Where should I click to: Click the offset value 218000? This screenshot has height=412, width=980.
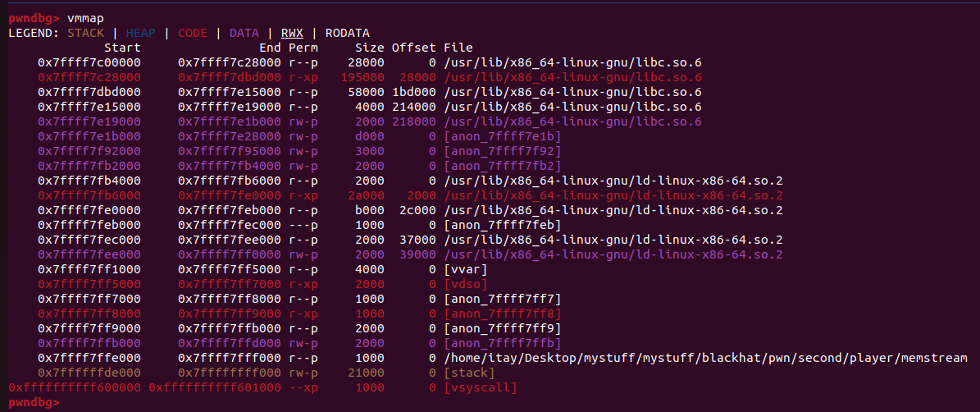414,121
